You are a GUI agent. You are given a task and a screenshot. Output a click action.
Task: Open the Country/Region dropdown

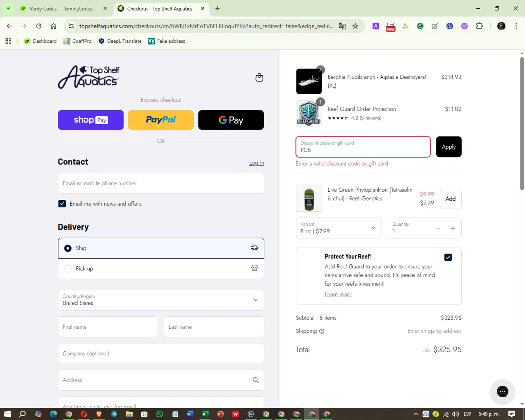[161, 300]
